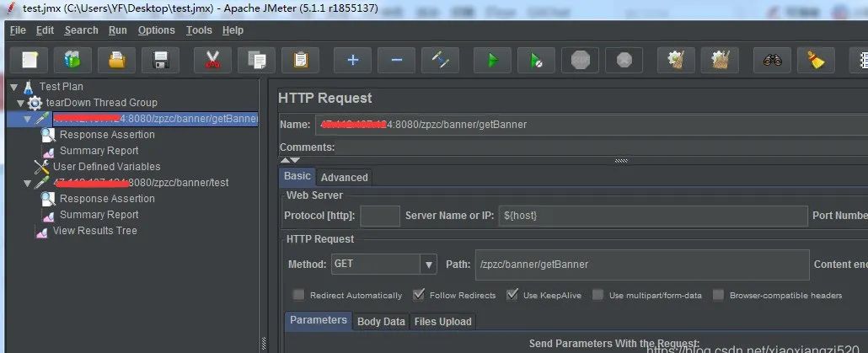Viewport: 868px width, 353px height.
Task: Collapse the tearDown Thread Group node
Action: pos(21,103)
